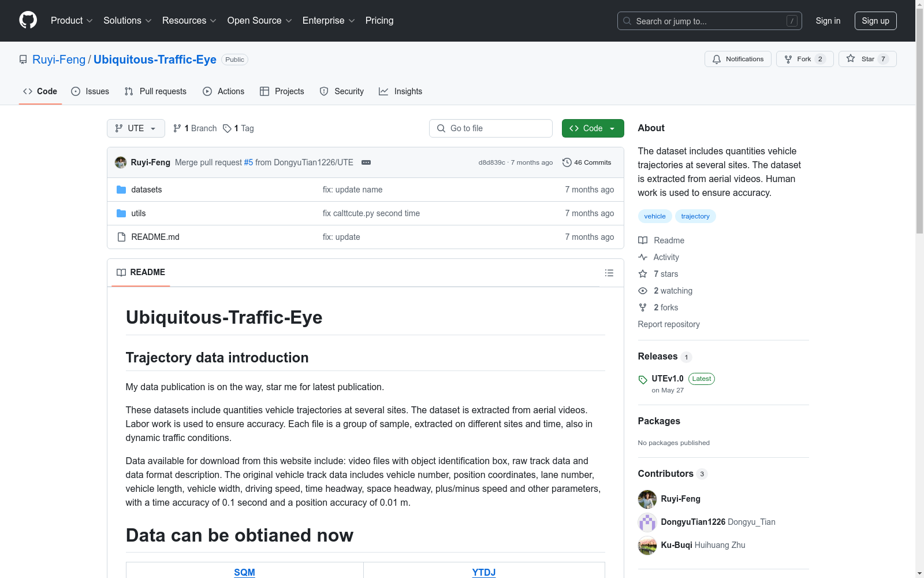Viewport: 924px width, 578px height.
Task: Click the commit options ellipsis icon
Action: point(366,162)
